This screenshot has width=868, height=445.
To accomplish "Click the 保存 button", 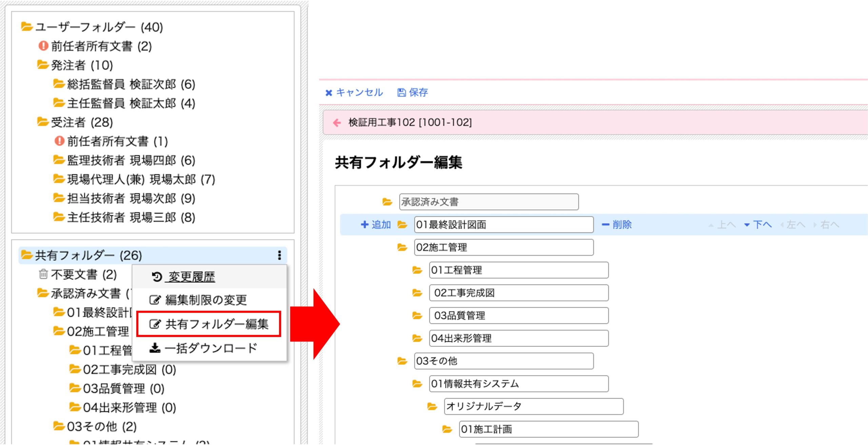I will click(x=412, y=92).
